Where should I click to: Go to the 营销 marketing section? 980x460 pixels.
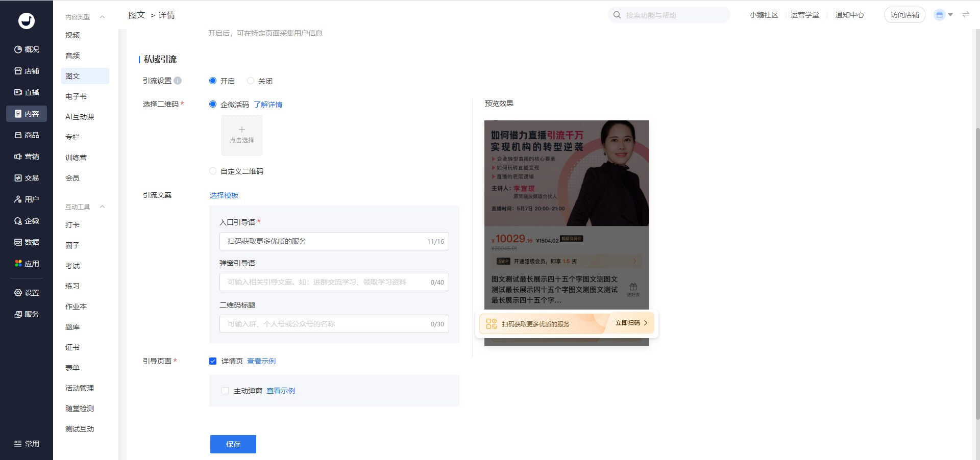27,157
